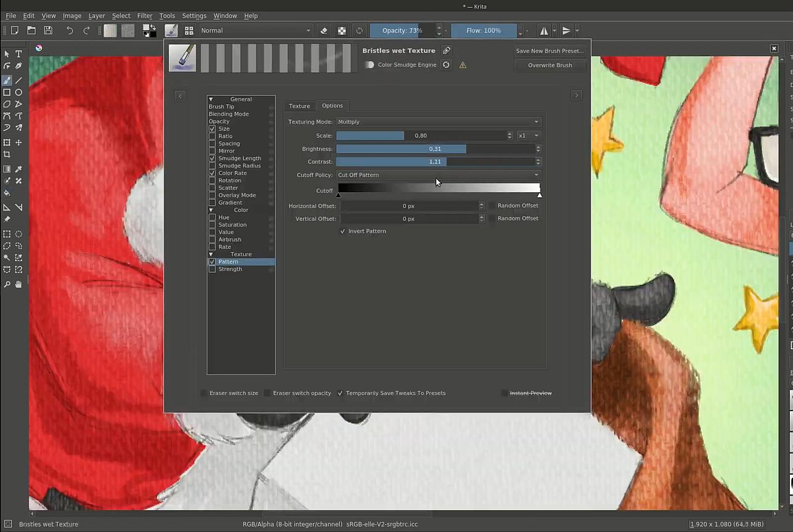Click Save New Brush Preset button
Screen dimensions: 793x532
click(549, 51)
